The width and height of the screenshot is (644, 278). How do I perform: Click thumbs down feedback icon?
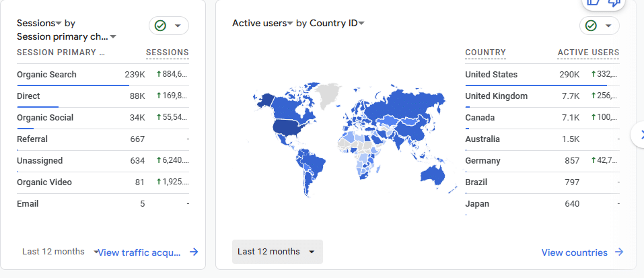coord(614,2)
